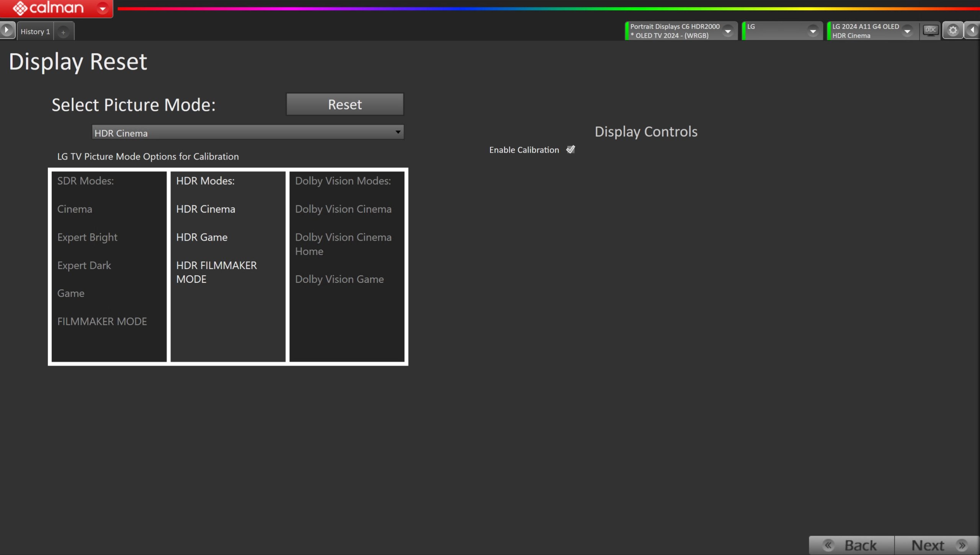Open the LG 2024 A11 G4 OLED display dropdown

pos(907,31)
